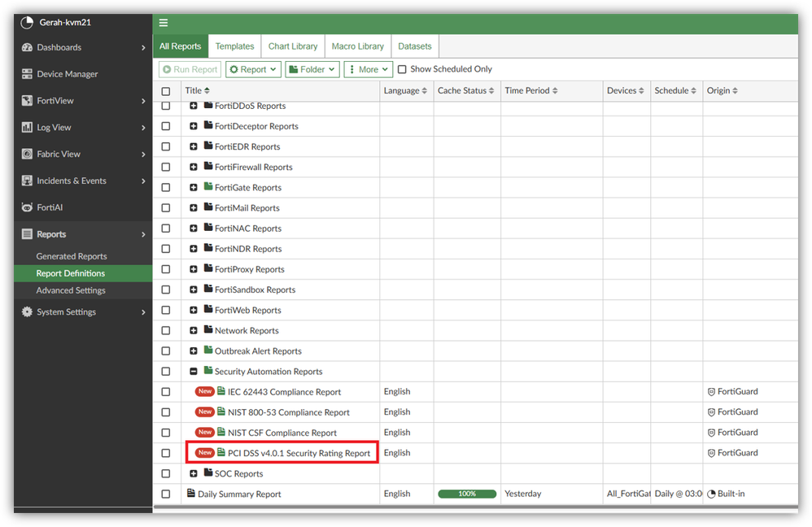The height and width of the screenshot is (527, 812).
Task: Enable the Show Scheduled Only checkbox
Action: pyautogui.click(x=402, y=70)
